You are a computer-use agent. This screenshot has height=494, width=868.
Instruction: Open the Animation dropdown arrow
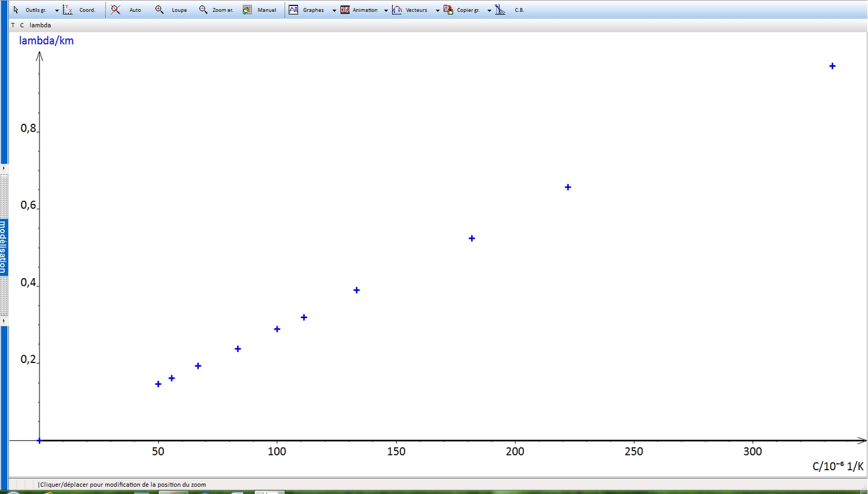[x=386, y=10]
